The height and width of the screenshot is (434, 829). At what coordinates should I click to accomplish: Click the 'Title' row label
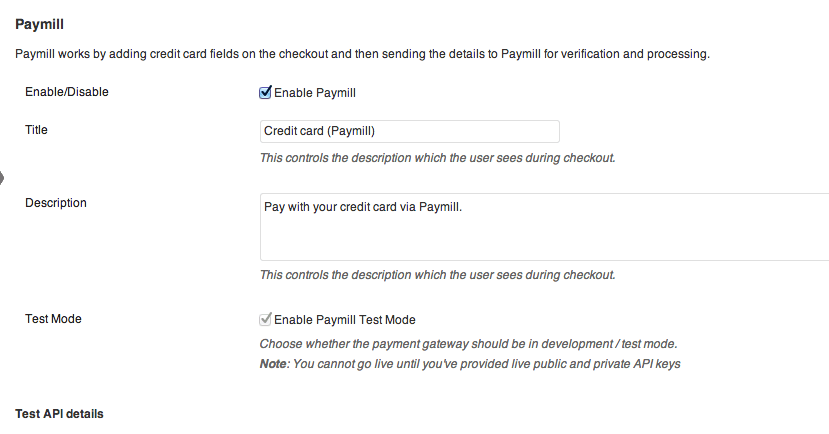pyautogui.click(x=36, y=130)
